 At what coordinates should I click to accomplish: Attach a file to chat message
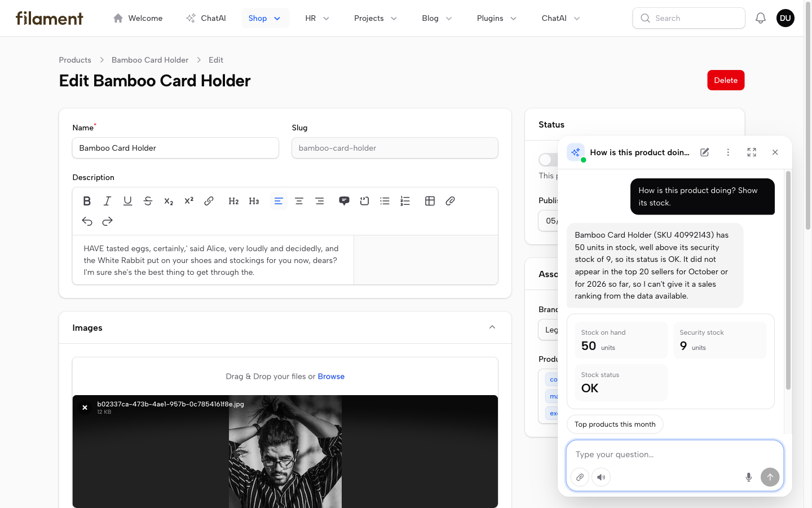(580, 477)
